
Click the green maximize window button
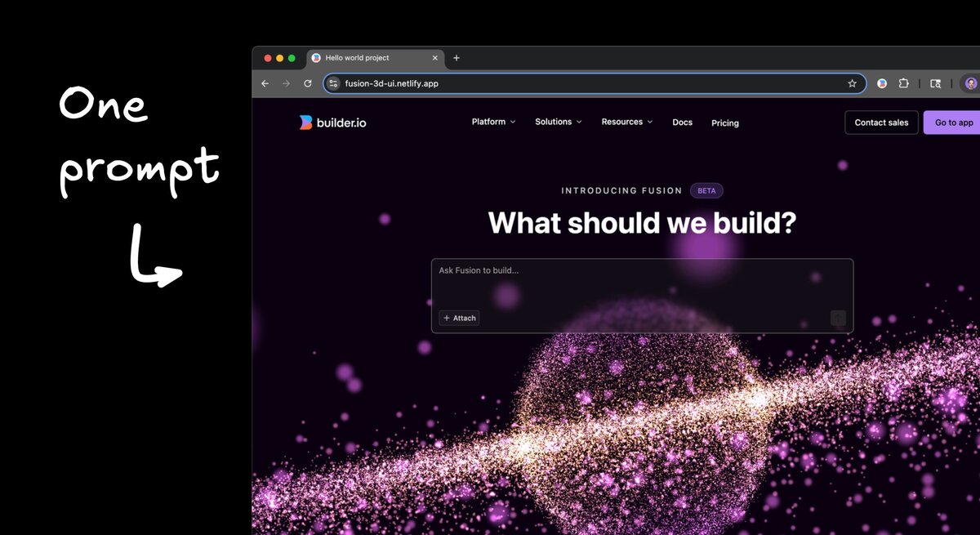tap(292, 58)
